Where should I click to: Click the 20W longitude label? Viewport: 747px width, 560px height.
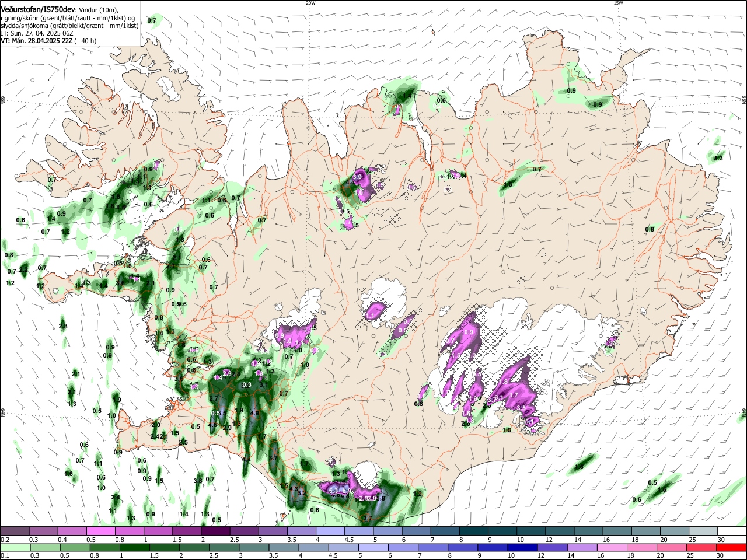[x=310, y=3]
